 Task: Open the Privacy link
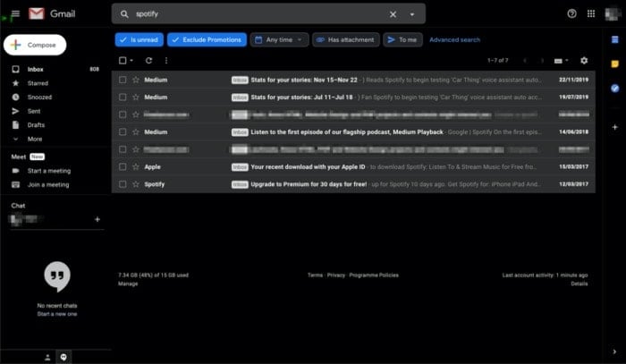tap(335, 275)
